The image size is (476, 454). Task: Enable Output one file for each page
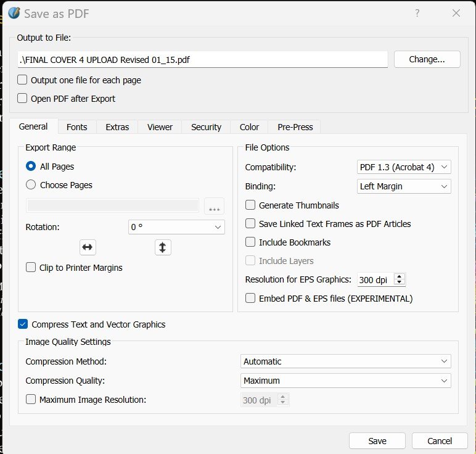pyautogui.click(x=23, y=80)
